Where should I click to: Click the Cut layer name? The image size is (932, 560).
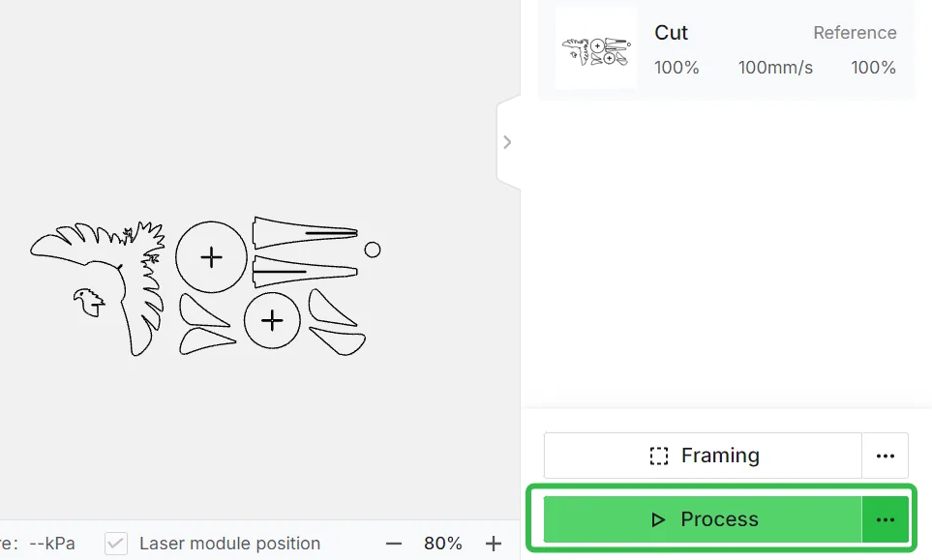click(671, 33)
